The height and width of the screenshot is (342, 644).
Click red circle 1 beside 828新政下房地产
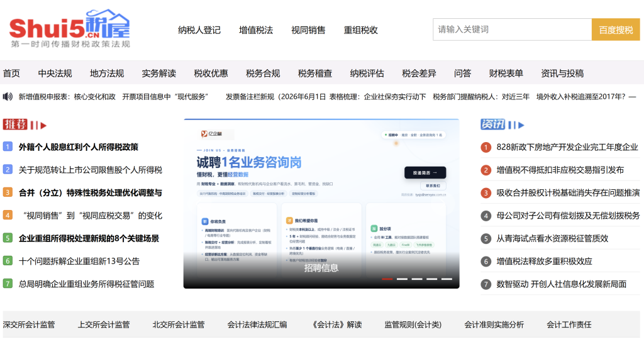coord(486,147)
